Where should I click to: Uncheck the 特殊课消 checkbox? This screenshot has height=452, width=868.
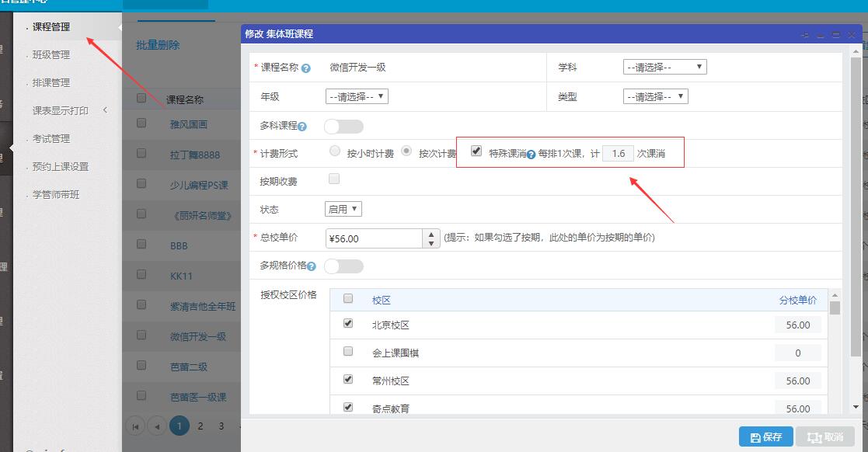pyautogui.click(x=476, y=151)
